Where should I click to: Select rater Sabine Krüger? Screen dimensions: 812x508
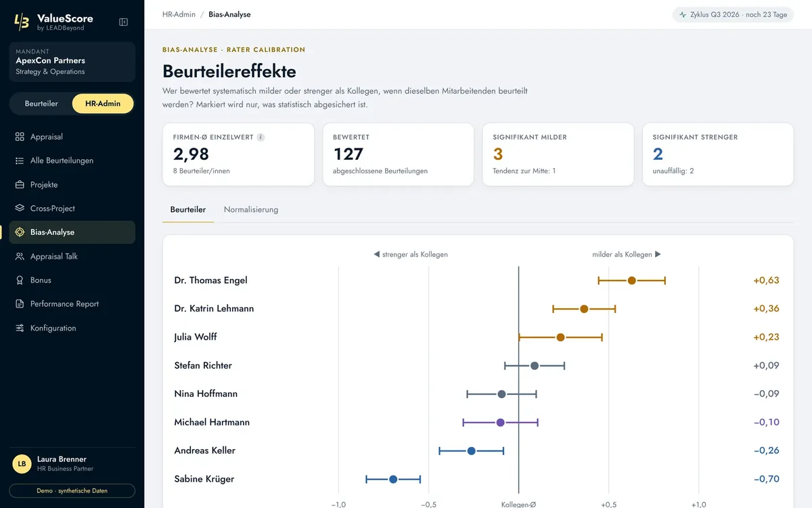(204, 480)
